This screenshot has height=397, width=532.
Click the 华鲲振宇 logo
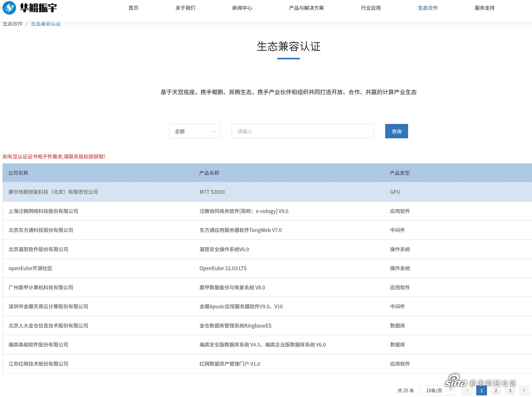30,8
